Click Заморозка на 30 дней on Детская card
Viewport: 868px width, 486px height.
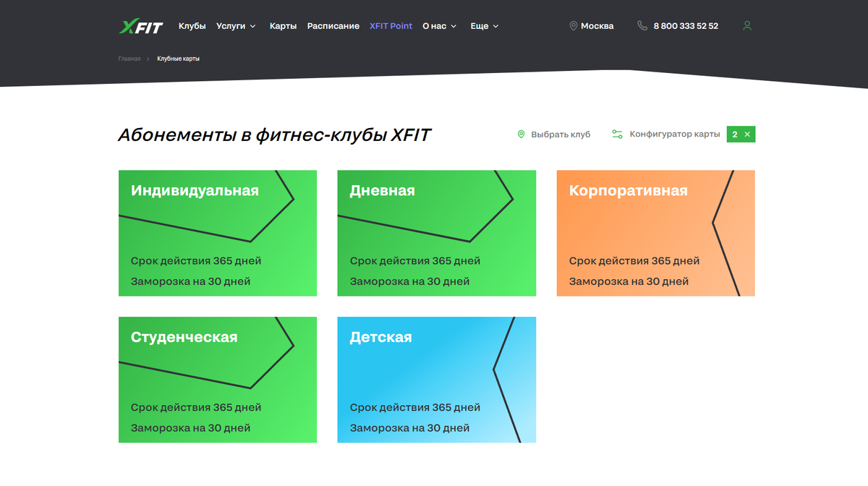point(409,427)
